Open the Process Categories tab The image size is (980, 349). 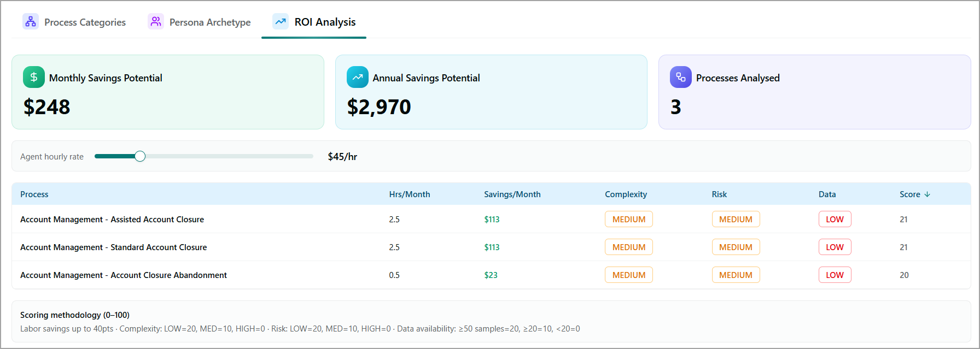74,22
